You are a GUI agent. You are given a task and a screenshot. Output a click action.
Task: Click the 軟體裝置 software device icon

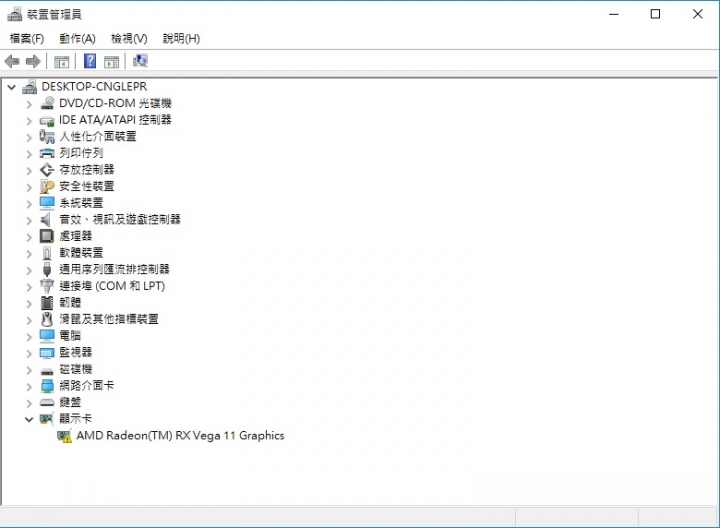pyautogui.click(x=47, y=253)
